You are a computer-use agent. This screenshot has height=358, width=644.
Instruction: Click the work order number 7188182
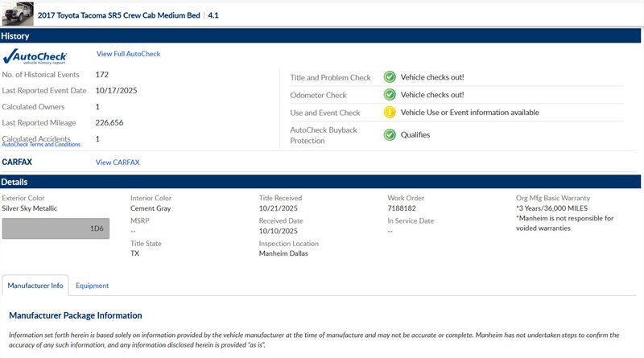pos(404,208)
